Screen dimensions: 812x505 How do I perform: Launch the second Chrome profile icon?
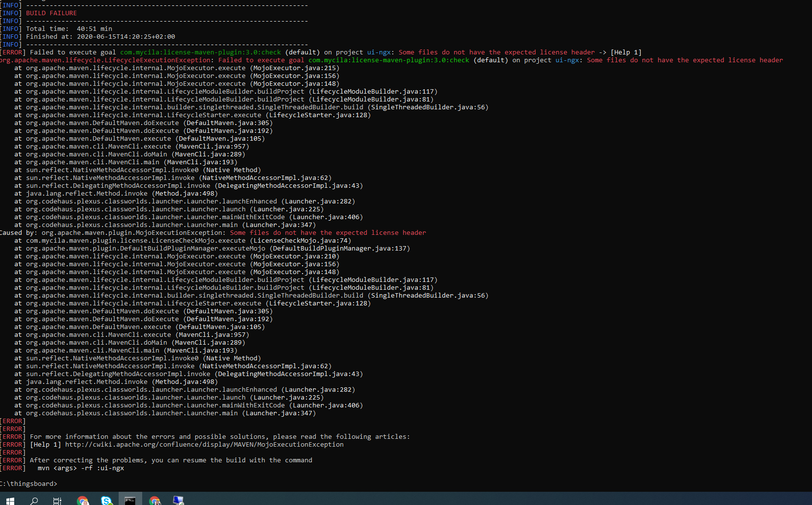point(155,500)
